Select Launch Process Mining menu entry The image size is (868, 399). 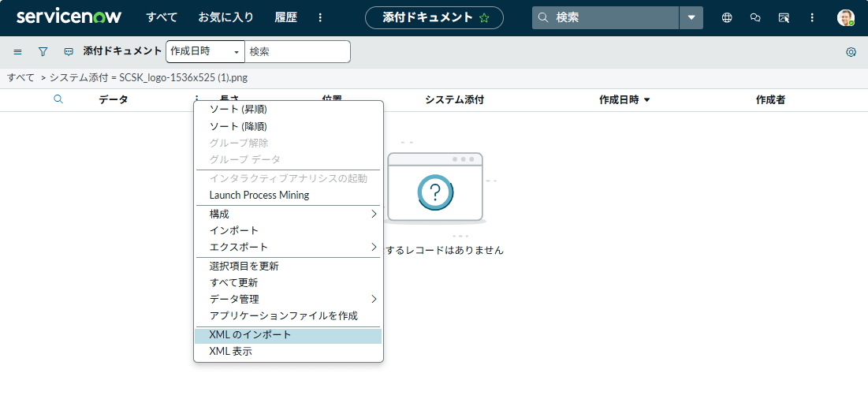(259, 195)
